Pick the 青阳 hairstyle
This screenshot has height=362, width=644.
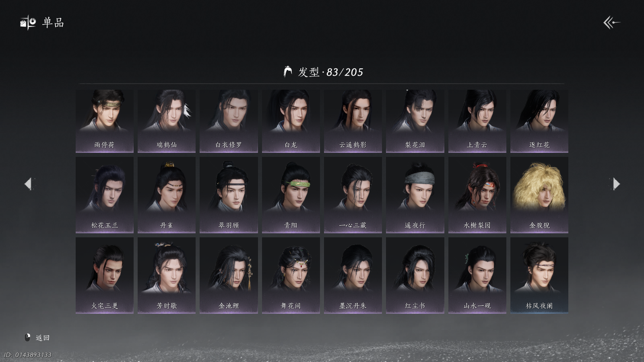pos(291,195)
